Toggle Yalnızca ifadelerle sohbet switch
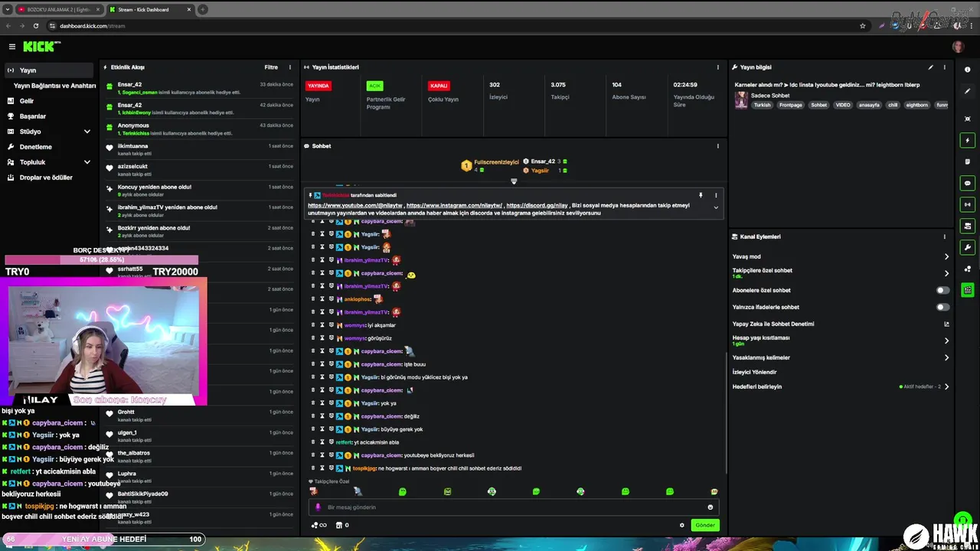980x551 pixels. pos(943,307)
